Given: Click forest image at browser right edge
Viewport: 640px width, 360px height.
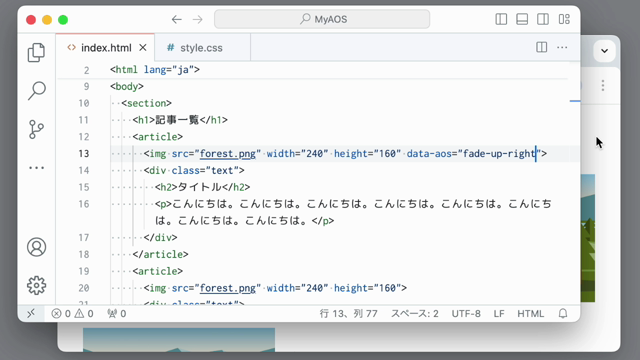Looking at the screenshot, I should pos(588,238).
